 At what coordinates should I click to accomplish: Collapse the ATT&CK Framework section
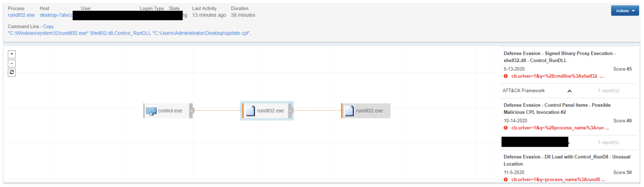pos(569,91)
